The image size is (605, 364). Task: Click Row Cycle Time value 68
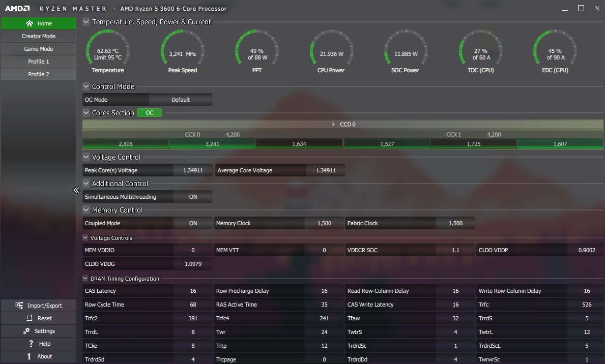tap(193, 305)
